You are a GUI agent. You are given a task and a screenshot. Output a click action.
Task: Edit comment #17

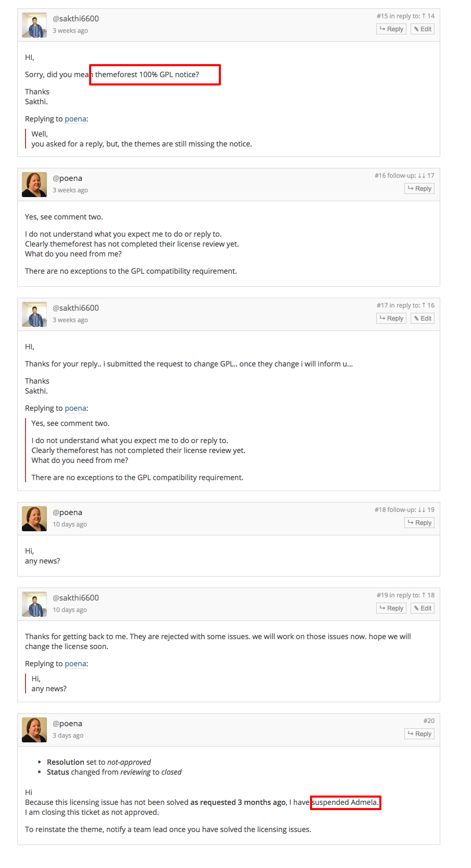pyautogui.click(x=423, y=319)
